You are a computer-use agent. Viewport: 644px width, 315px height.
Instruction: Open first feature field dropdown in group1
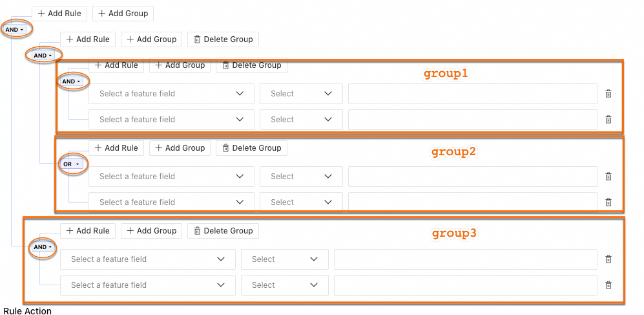pyautogui.click(x=171, y=94)
